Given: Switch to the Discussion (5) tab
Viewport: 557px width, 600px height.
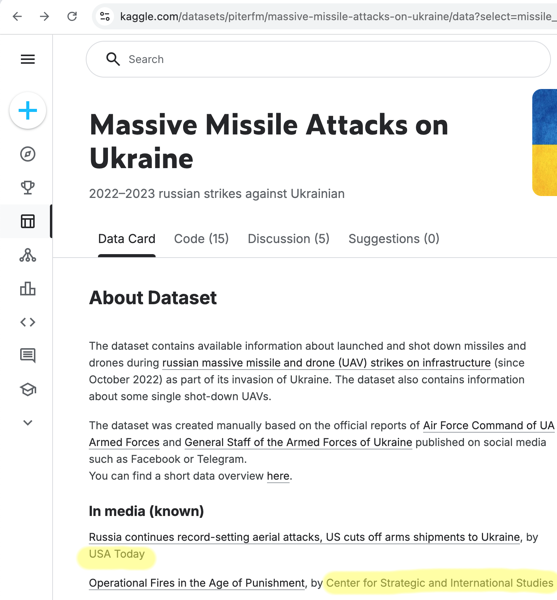Looking at the screenshot, I should [288, 239].
